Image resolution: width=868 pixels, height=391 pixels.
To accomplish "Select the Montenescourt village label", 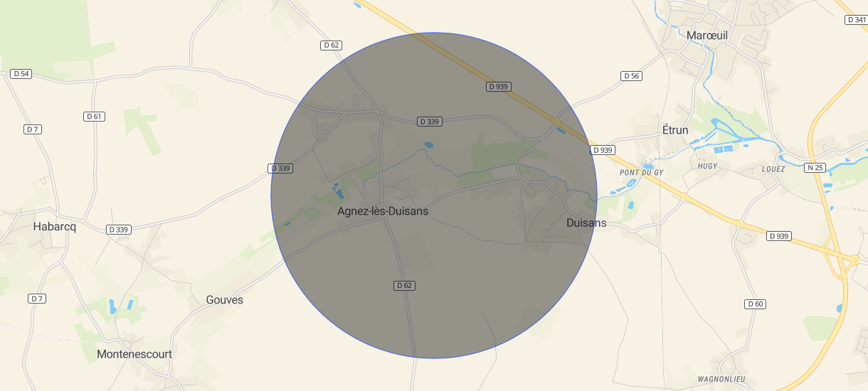I will (x=134, y=354).
